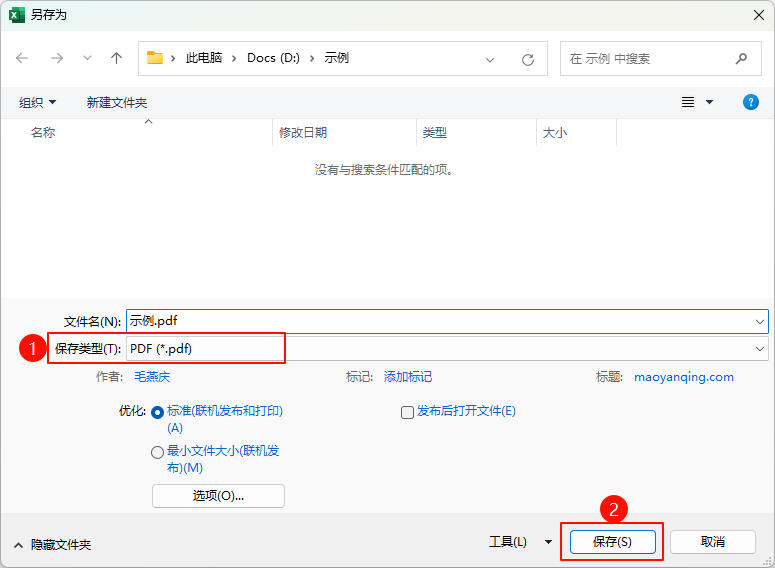Screen dimensions: 775x568
Task: Enable open file after publishing checkbox
Action: pyautogui.click(x=407, y=412)
